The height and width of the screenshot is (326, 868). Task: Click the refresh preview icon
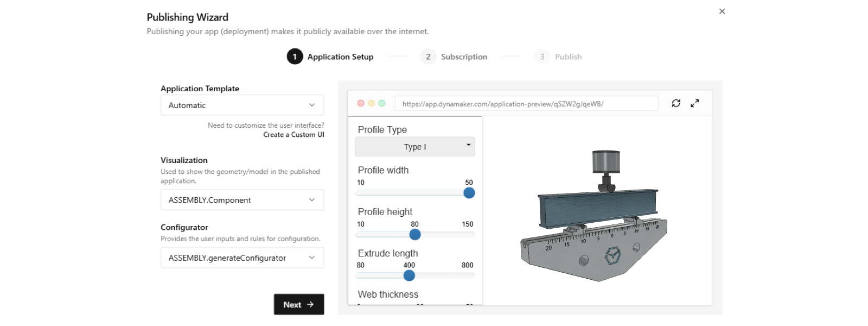(676, 103)
